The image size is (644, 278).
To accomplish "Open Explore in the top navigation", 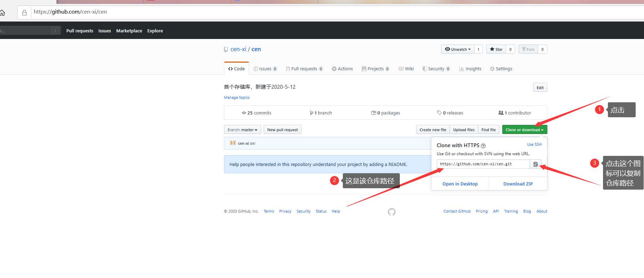I will tap(155, 31).
